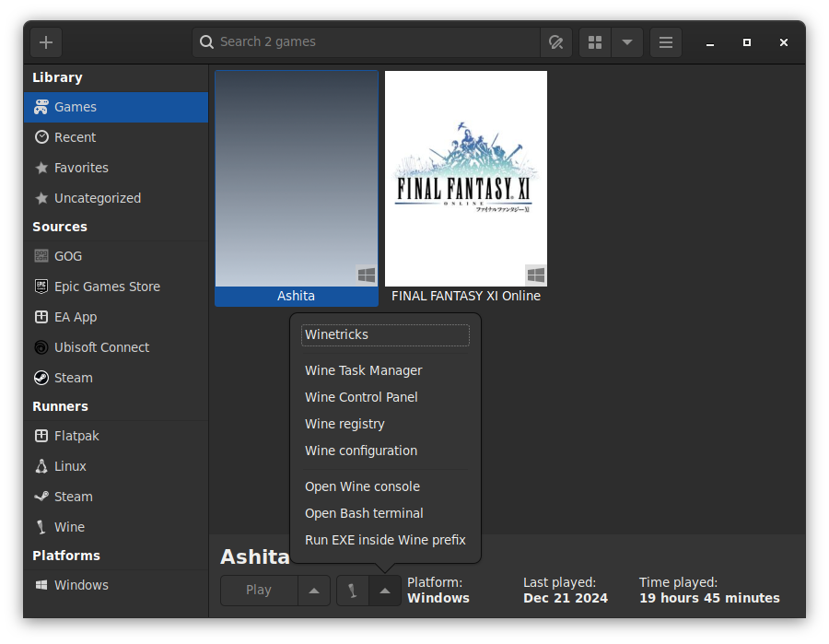Screen dimensions: 829x644
Task: Click the Play button for Ashita
Action: pyautogui.click(x=258, y=590)
